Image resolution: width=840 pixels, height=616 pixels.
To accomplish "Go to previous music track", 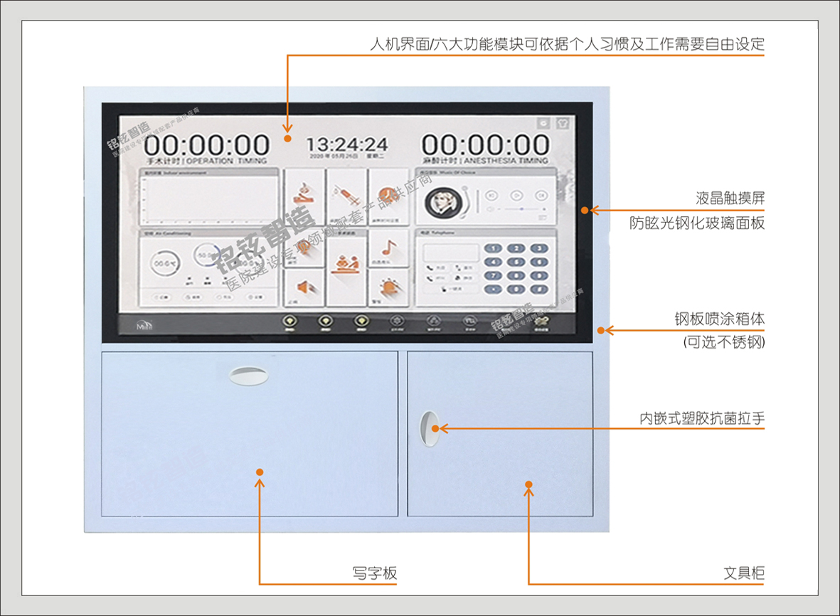I will (490, 195).
